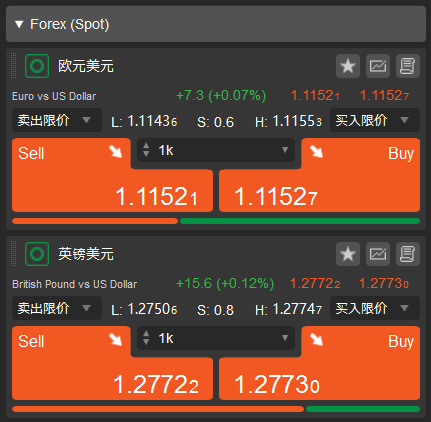Open the 1k volume dropdown for 欧元美元

tap(216, 150)
